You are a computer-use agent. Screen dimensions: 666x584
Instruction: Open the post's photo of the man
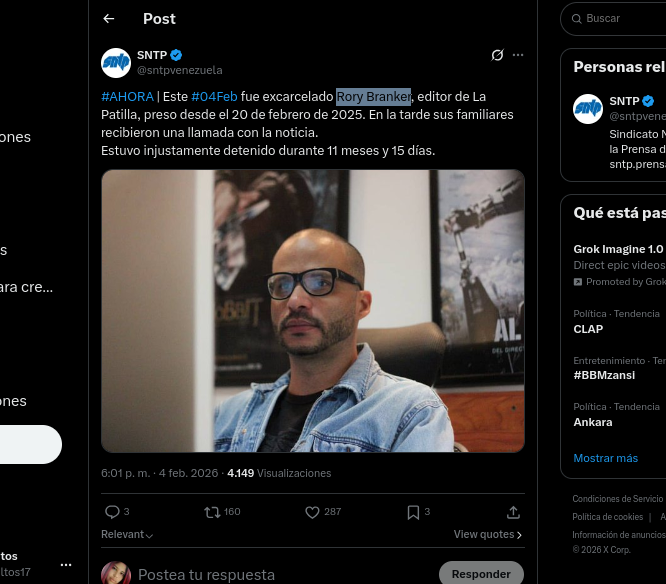click(313, 311)
